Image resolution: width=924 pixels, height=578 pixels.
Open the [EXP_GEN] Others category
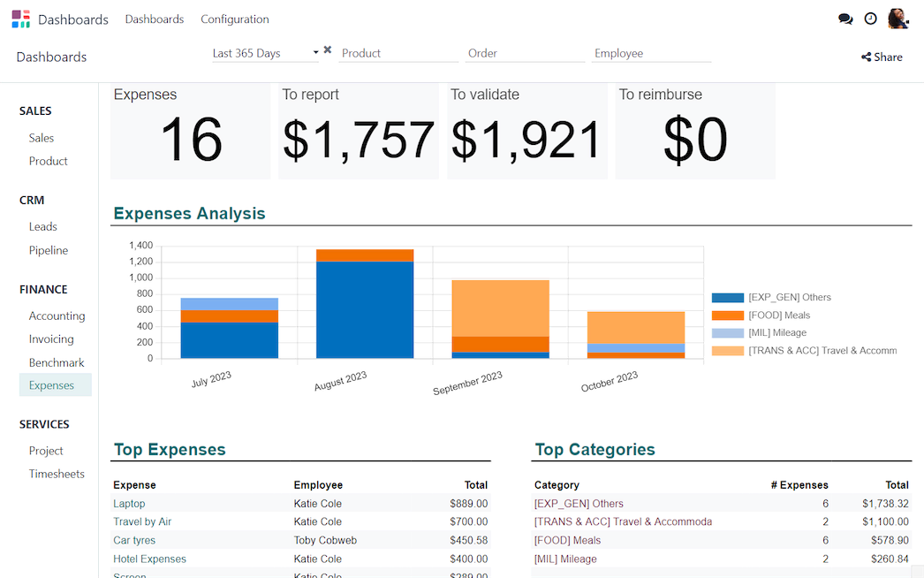(x=579, y=503)
